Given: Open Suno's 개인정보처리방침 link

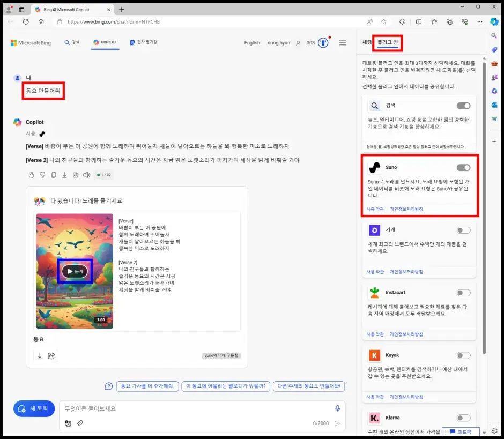Looking at the screenshot, I should pos(406,209).
